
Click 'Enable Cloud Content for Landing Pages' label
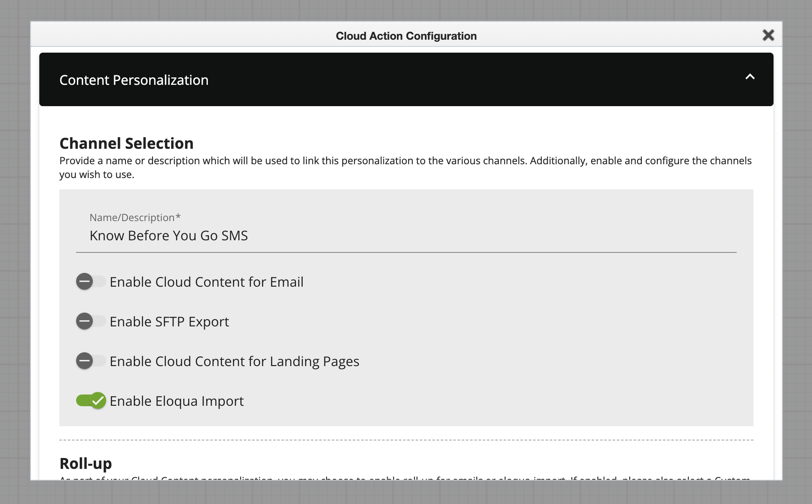234,361
